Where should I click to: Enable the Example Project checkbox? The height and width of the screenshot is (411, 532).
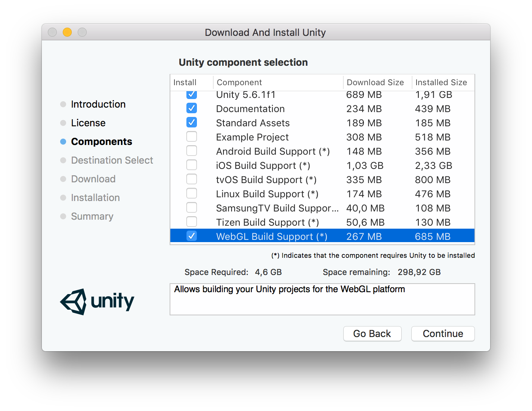[x=192, y=137]
